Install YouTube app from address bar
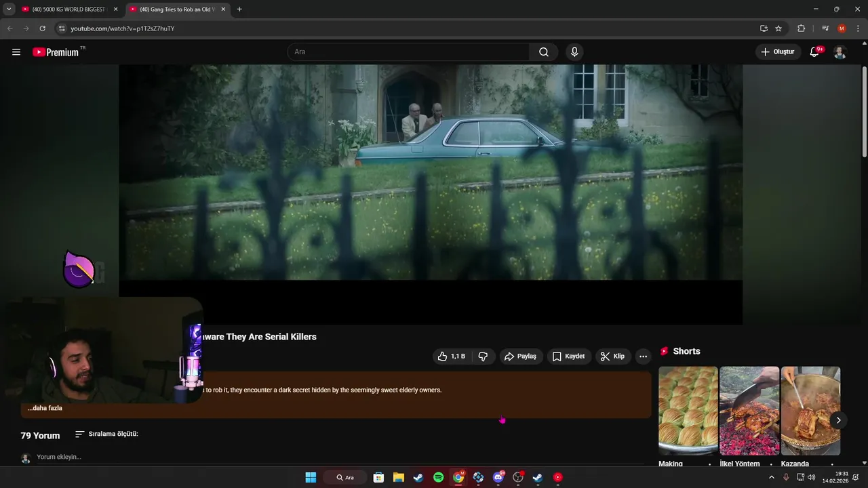Screen dimensions: 868x488 pos(764,28)
